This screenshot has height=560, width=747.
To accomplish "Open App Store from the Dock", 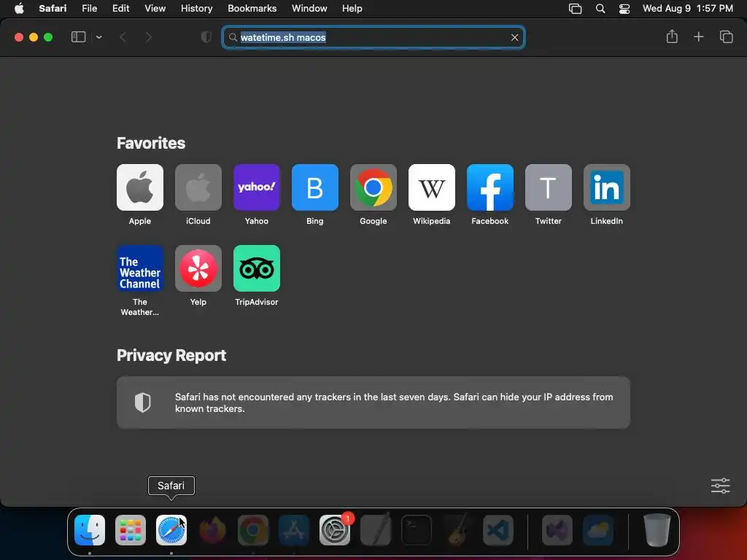I will [x=294, y=530].
